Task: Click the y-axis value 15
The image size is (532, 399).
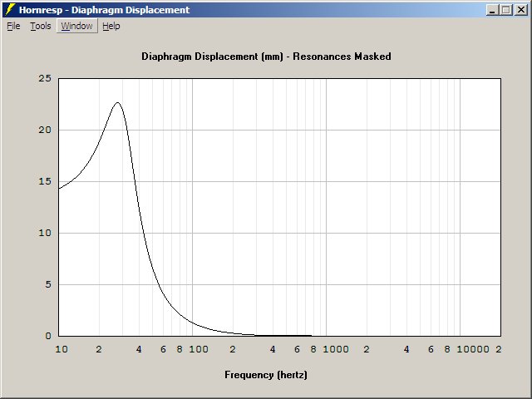Action: 45,181
